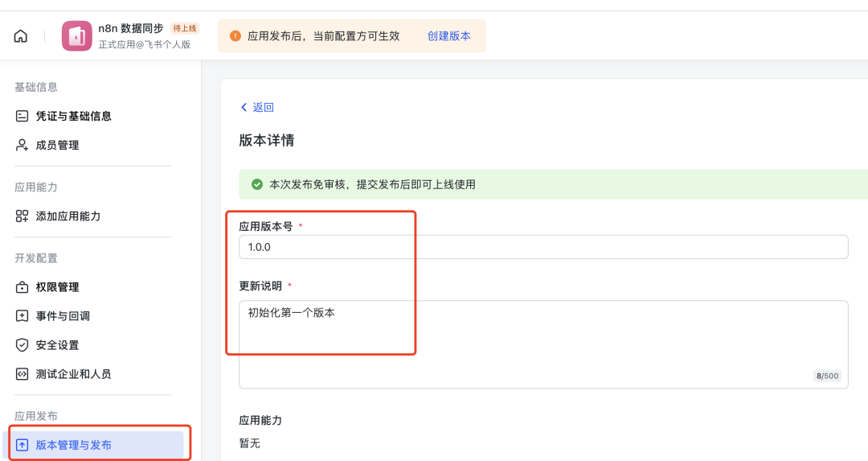Click the home icon in top bar

pos(21,36)
